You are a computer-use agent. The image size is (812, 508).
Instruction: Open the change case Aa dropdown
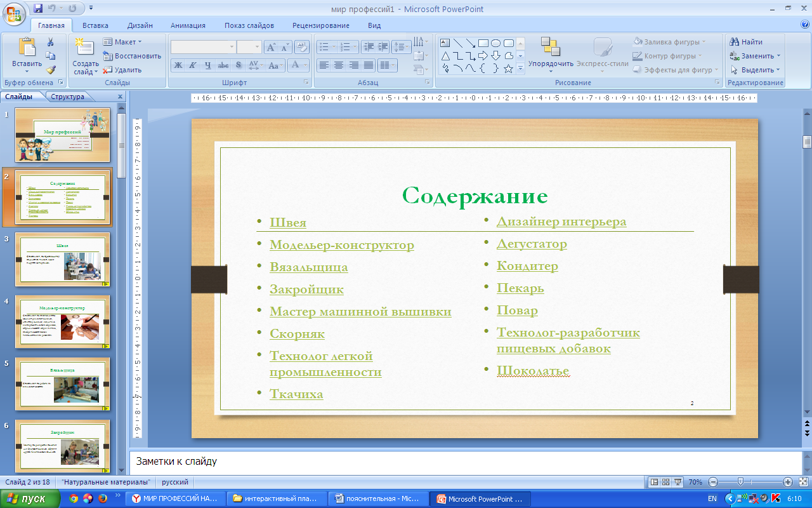coord(275,65)
